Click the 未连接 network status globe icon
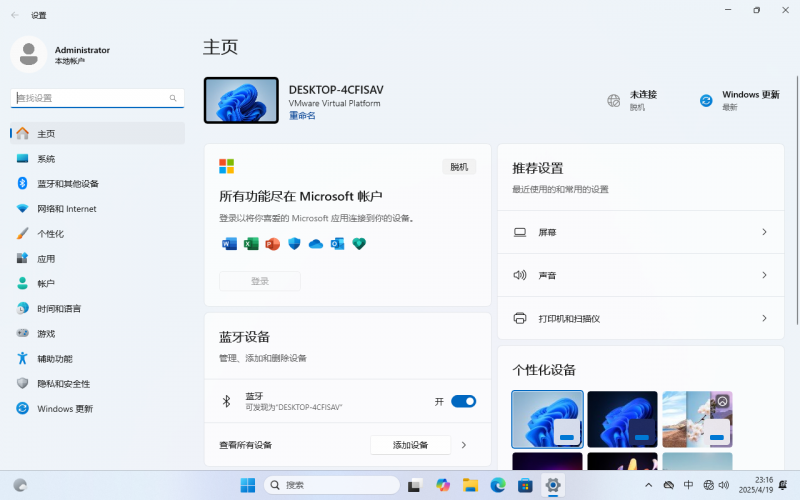 coord(614,101)
